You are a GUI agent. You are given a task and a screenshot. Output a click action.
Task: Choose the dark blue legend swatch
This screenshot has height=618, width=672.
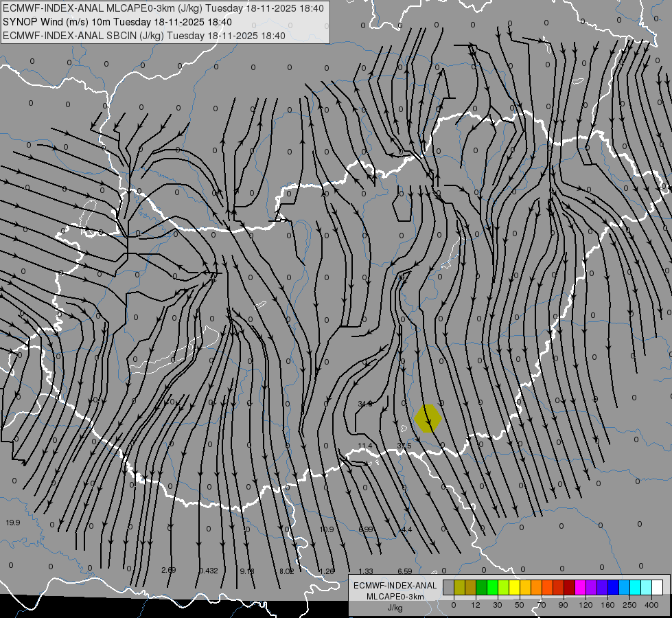[613, 587]
